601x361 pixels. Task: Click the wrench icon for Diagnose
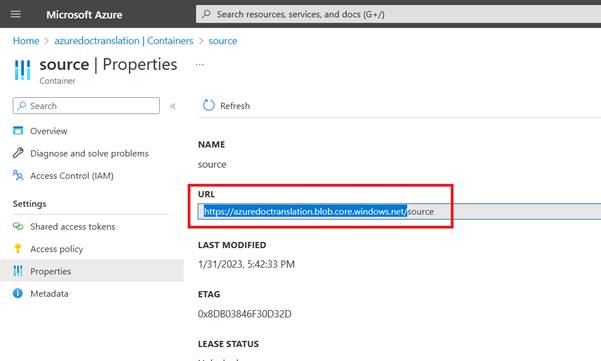pyautogui.click(x=18, y=153)
